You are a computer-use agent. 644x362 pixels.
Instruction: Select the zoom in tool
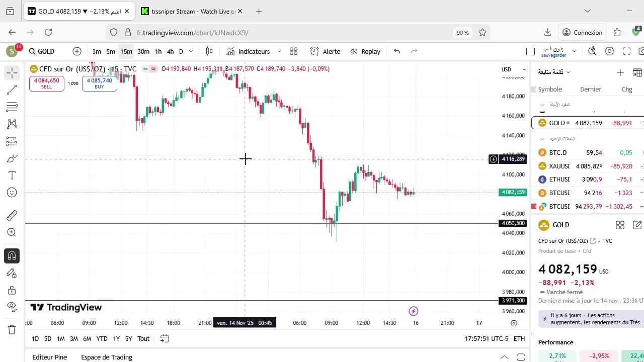12,232
